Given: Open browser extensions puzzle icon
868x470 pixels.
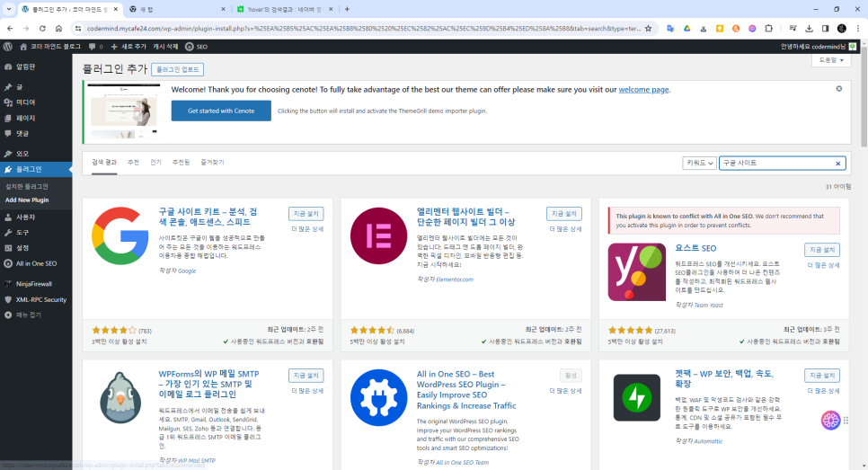Looking at the screenshot, I should coord(769,28).
